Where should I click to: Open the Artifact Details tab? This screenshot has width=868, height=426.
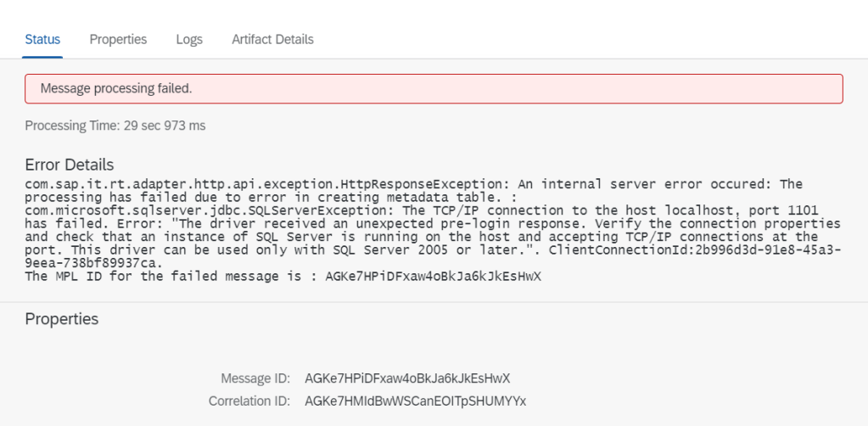pyautogui.click(x=272, y=39)
